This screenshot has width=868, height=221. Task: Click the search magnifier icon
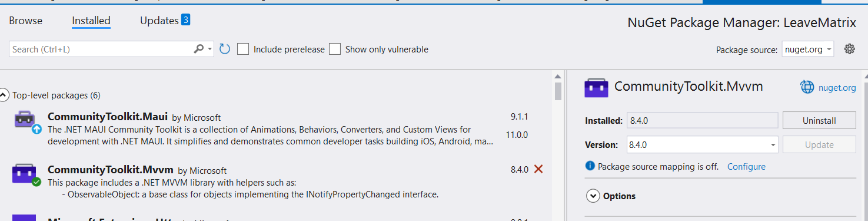point(199,49)
